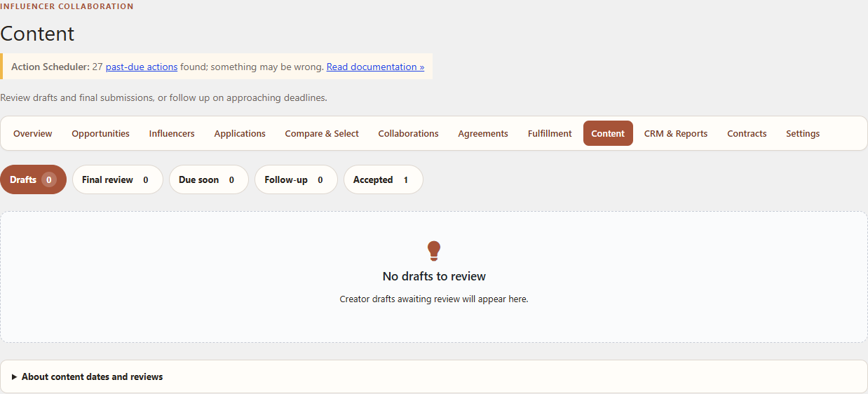Click the 'INFLUENCER COLLABORATION' label
The width and height of the screenshot is (868, 394).
(67, 6)
